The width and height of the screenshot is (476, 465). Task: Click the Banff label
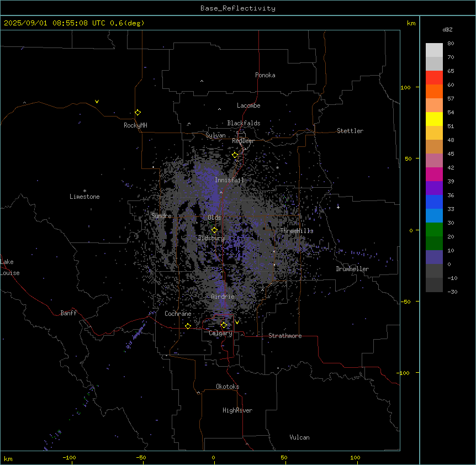[68, 313]
